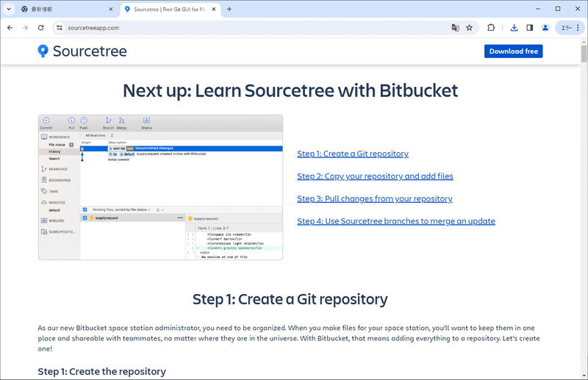Click the paragraph starting 'As our new Bitbucket'
Image resolution: width=588 pixels, height=380 pixels.
click(289, 338)
